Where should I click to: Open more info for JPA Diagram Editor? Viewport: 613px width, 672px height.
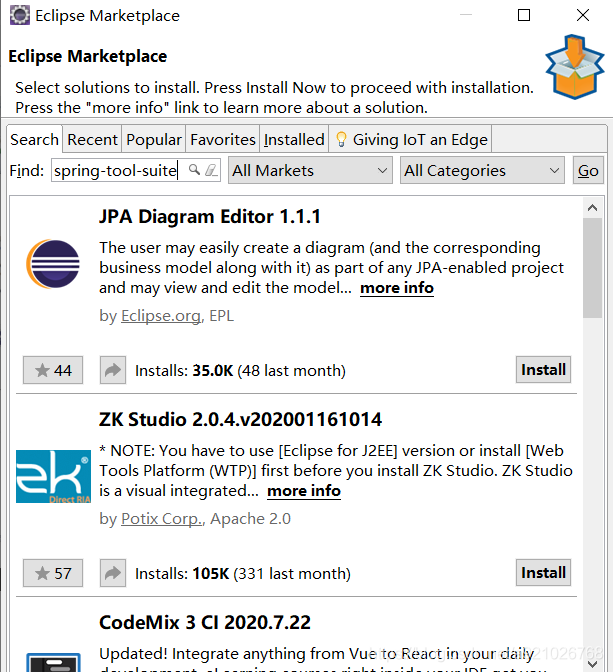click(397, 288)
